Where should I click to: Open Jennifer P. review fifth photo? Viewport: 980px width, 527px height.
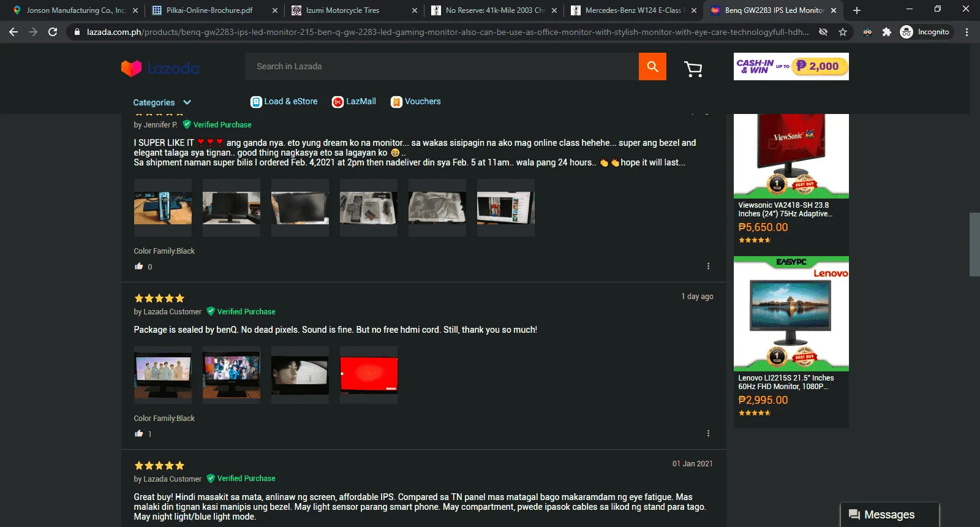click(x=437, y=208)
